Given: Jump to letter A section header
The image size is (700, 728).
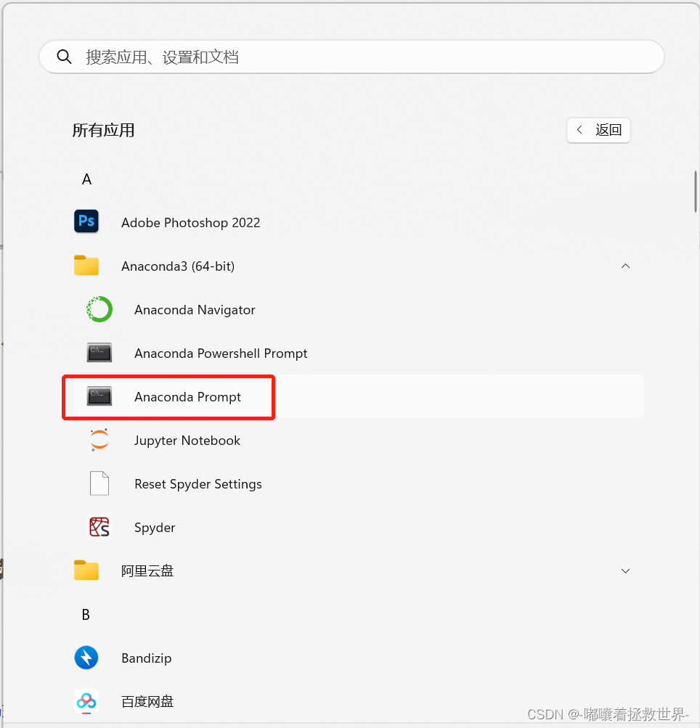Looking at the screenshot, I should click(x=87, y=179).
